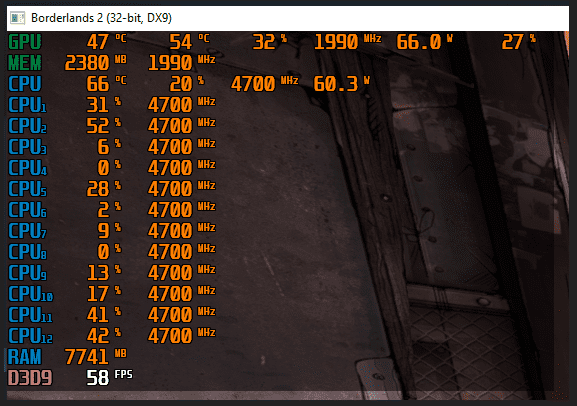Click the CPU6 clock "4700 MHz"

(x=182, y=209)
